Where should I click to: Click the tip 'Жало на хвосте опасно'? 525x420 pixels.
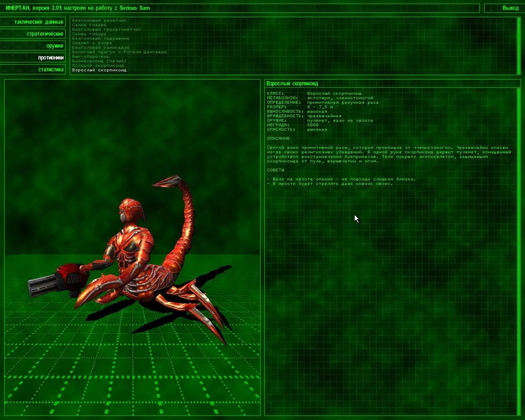coord(341,179)
